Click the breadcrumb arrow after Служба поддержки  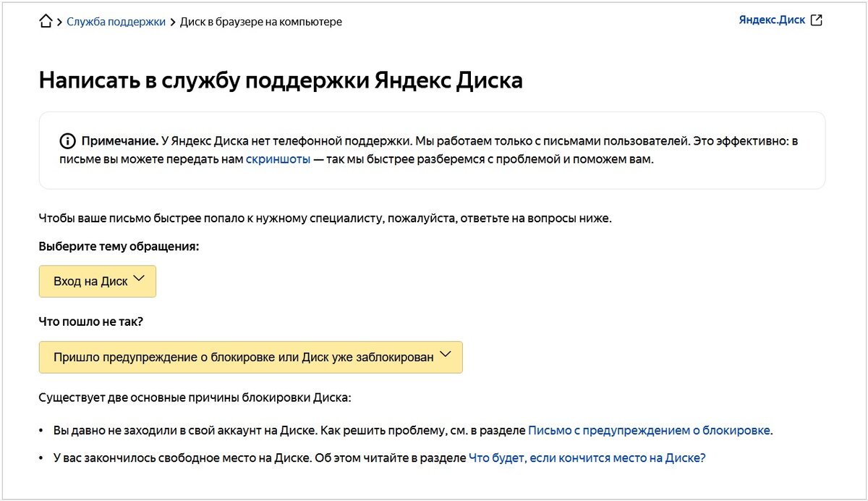(x=173, y=22)
